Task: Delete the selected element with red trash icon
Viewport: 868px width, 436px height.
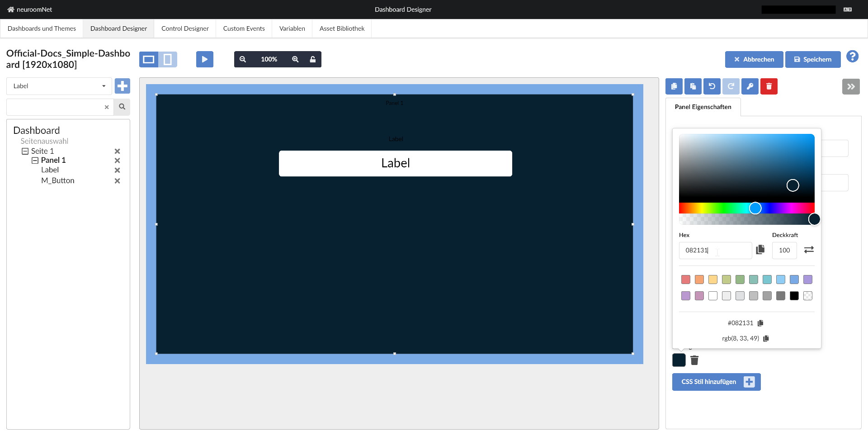Action: tap(769, 86)
